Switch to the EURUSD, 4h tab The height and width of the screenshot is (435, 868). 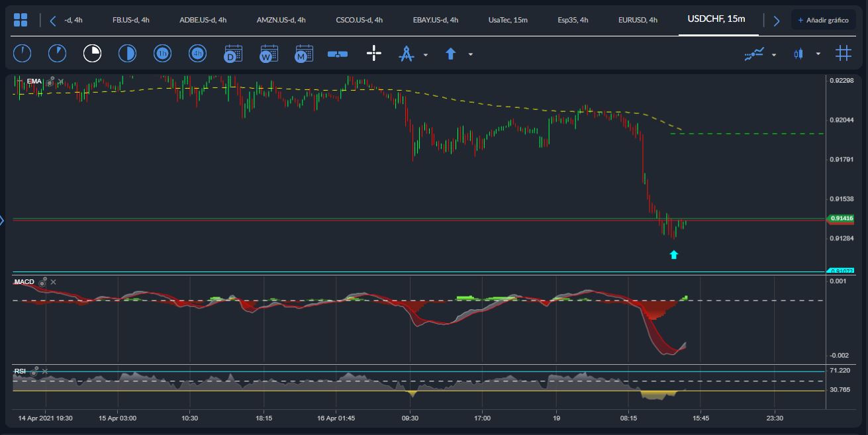pos(636,20)
